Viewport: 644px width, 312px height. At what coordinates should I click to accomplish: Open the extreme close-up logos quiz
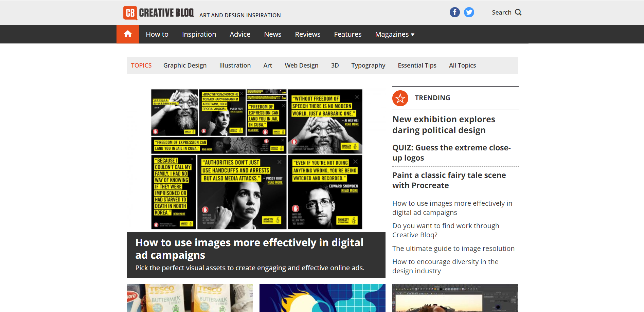pyautogui.click(x=451, y=153)
